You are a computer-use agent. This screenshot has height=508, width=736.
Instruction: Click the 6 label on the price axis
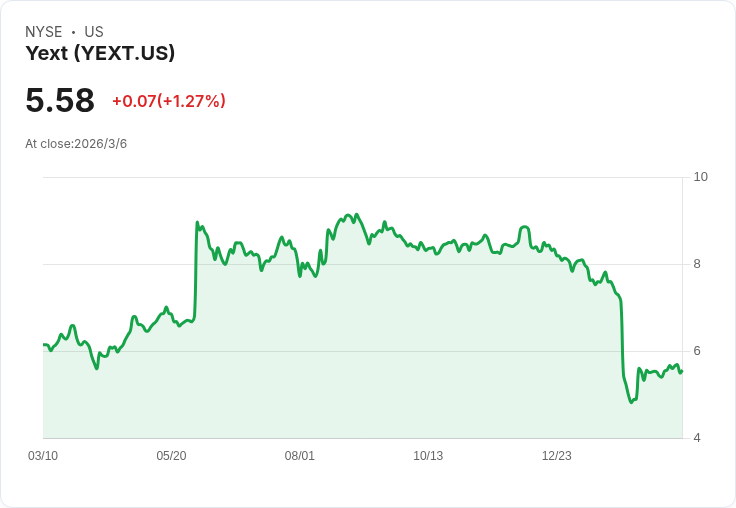(697, 351)
